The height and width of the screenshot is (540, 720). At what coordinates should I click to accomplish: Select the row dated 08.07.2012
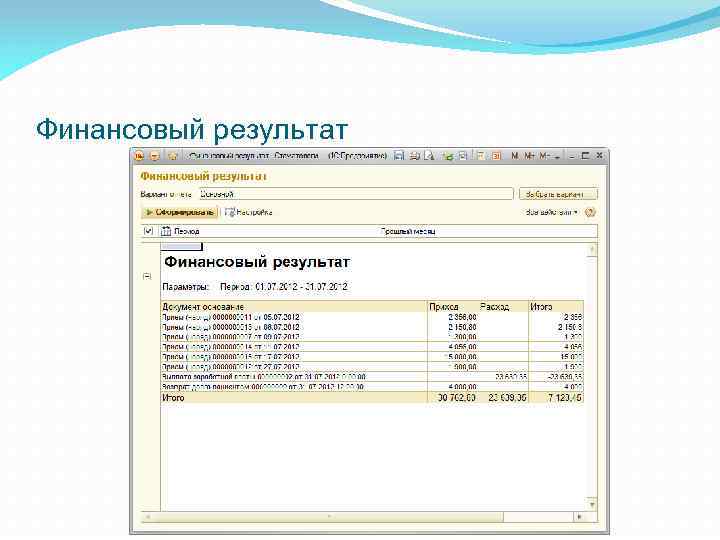click(x=372, y=327)
